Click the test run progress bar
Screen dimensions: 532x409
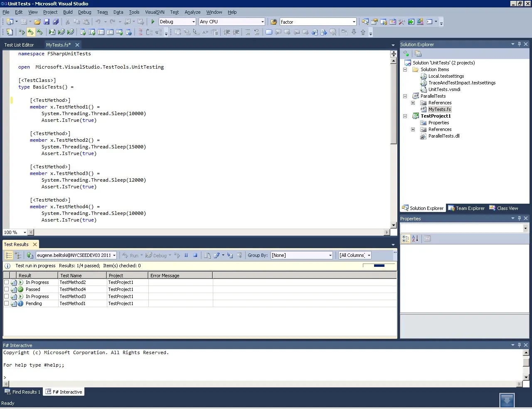point(379,266)
